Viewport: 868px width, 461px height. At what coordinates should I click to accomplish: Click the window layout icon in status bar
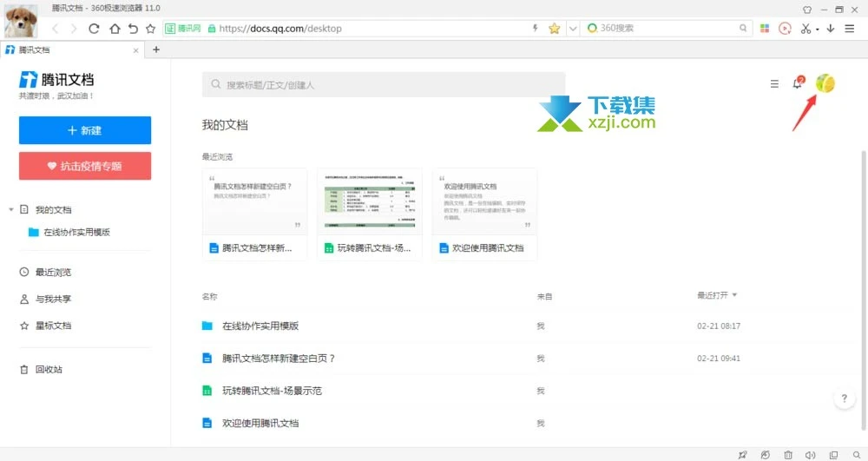tap(833, 455)
